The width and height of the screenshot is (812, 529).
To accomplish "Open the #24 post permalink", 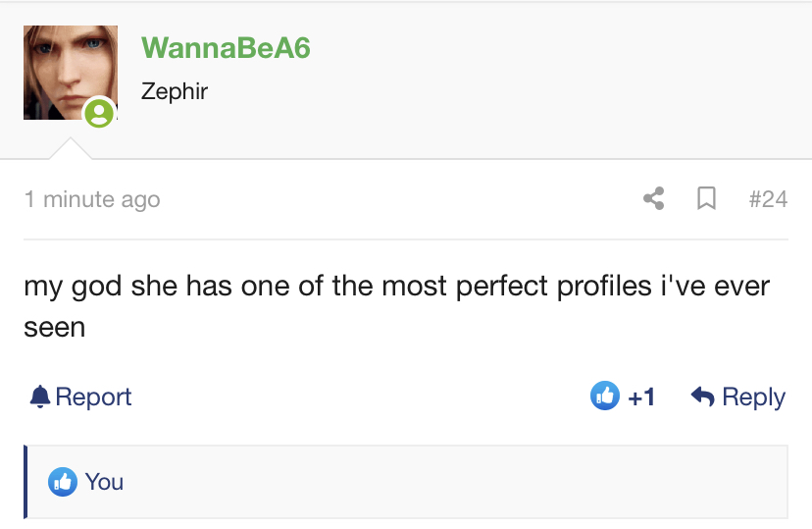I will pos(768,199).
